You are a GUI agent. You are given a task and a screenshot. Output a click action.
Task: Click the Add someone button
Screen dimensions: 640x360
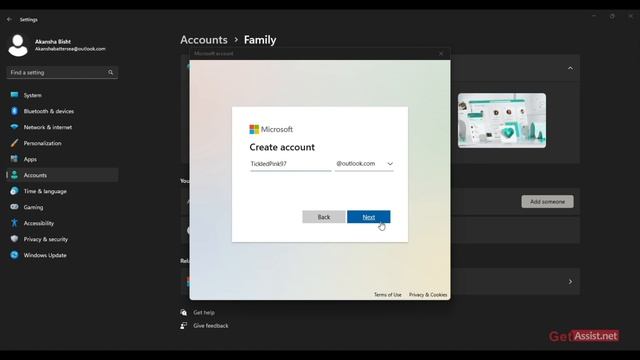pyautogui.click(x=547, y=202)
